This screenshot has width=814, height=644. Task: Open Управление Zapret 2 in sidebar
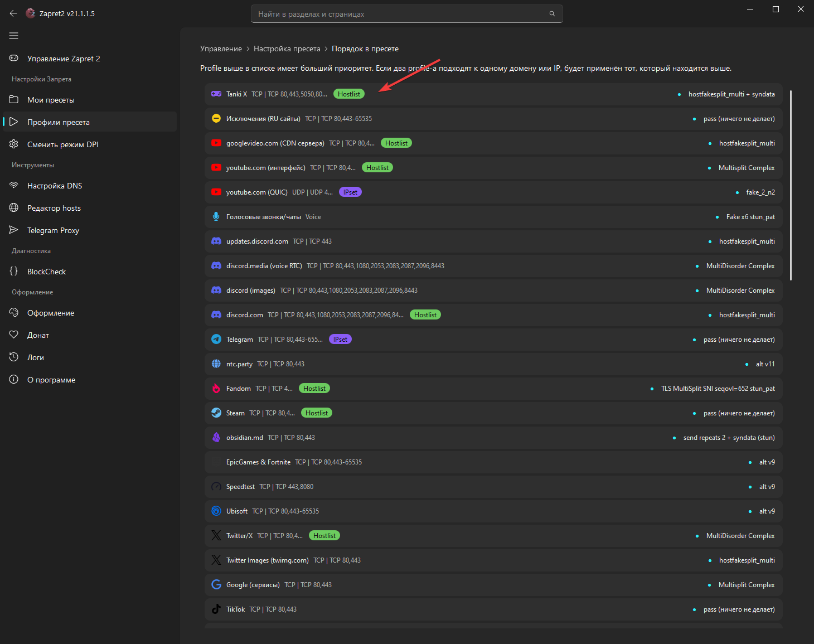90,59
